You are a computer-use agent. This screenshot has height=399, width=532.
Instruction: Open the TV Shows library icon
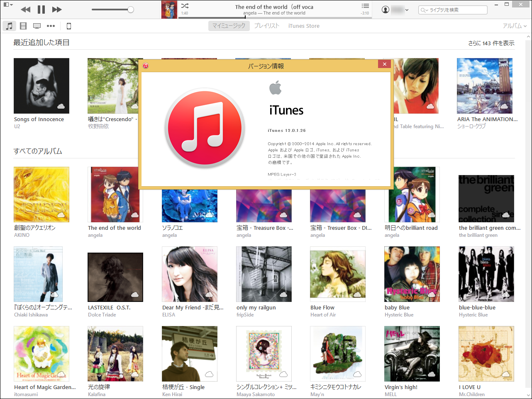tap(37, 26)
